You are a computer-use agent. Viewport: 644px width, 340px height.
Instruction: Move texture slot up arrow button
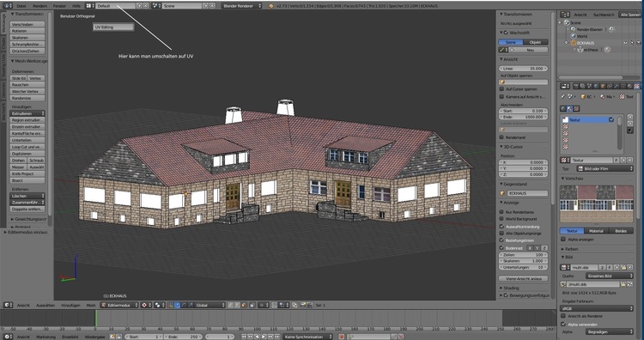(630, 118)
